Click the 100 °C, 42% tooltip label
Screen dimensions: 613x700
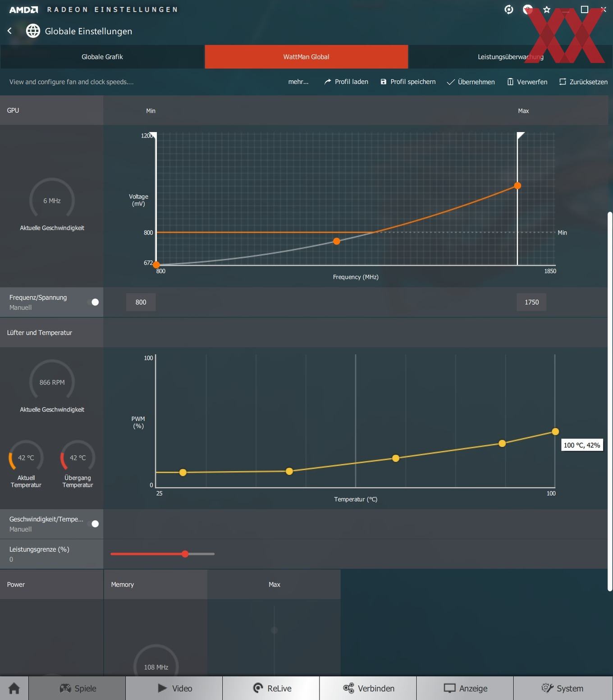click(582, 445)
